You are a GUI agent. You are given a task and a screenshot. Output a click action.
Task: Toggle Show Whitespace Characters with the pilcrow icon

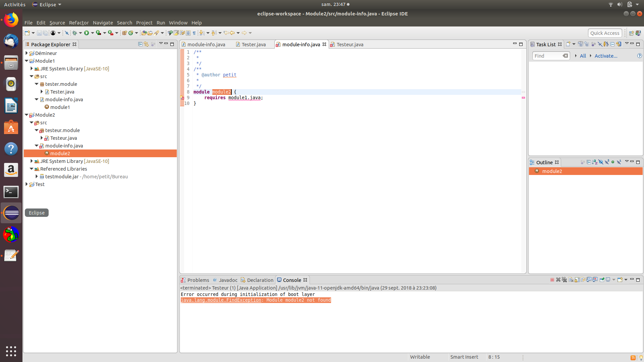click(194, 33)
